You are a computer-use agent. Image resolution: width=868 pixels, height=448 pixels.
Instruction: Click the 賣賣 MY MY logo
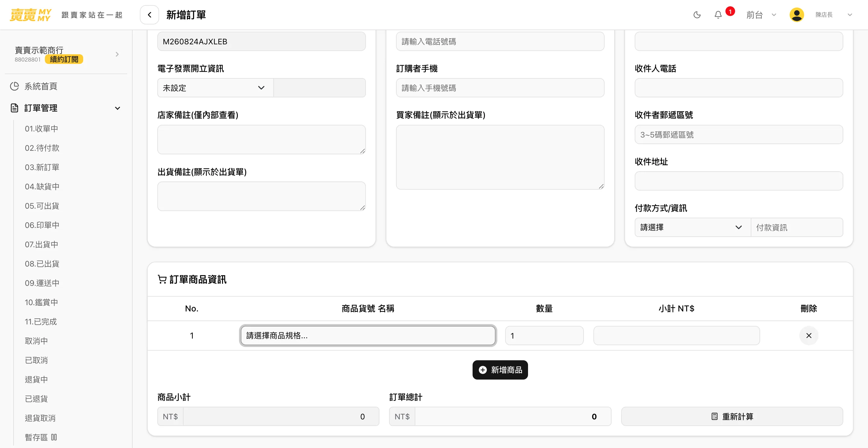(30, 15)
